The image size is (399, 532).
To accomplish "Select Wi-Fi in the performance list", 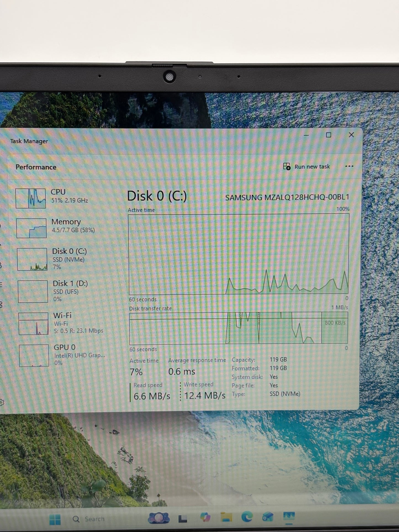I will point(61,323).
